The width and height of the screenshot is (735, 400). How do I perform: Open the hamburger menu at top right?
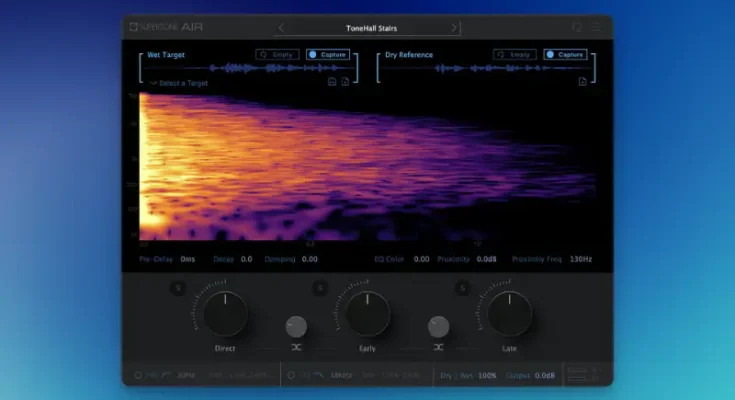596,28
